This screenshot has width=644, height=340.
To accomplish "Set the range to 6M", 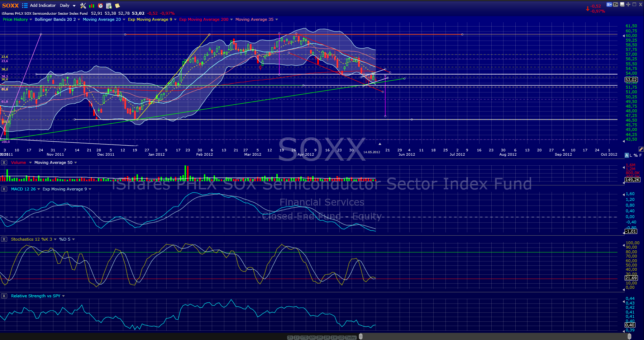I will (313, 337).
